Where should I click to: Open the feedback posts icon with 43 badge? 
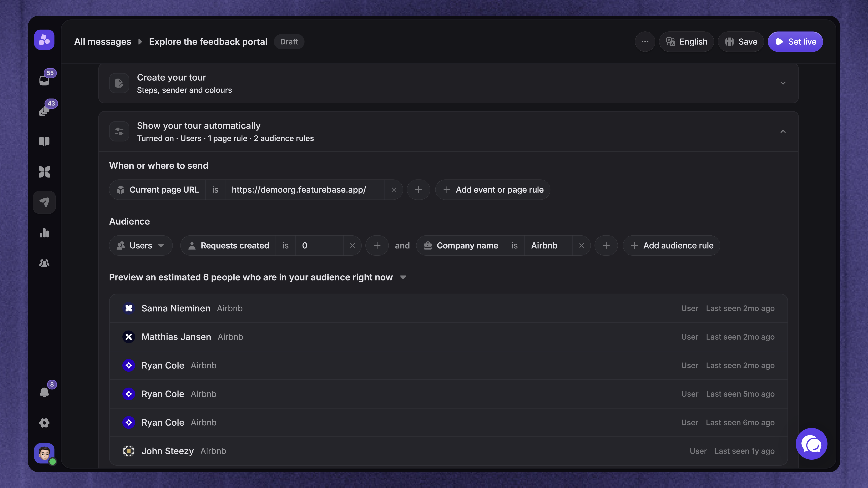[45, 111]
